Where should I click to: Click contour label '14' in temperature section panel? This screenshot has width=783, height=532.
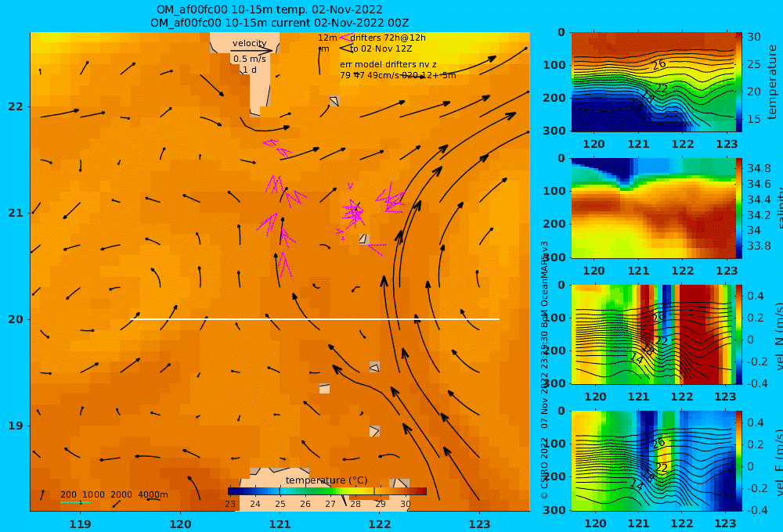636,105
